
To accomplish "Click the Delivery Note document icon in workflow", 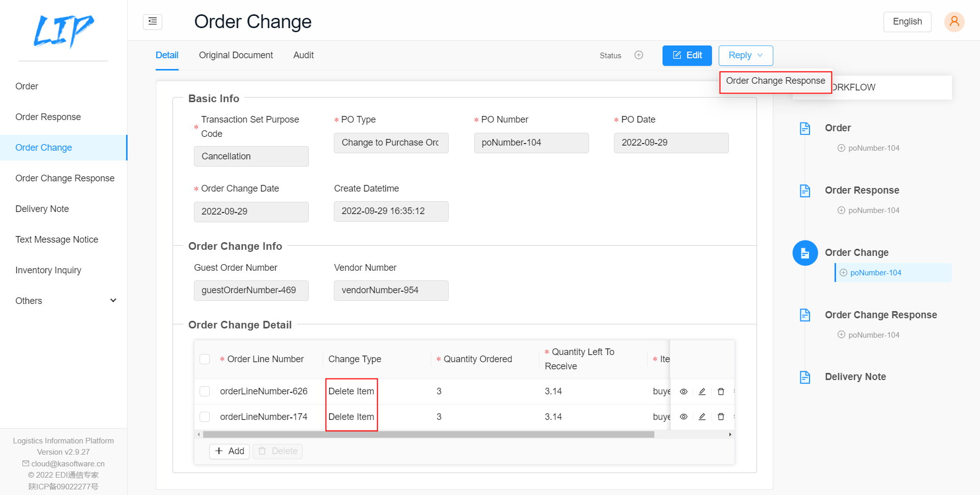I will [x=805, y=377].
